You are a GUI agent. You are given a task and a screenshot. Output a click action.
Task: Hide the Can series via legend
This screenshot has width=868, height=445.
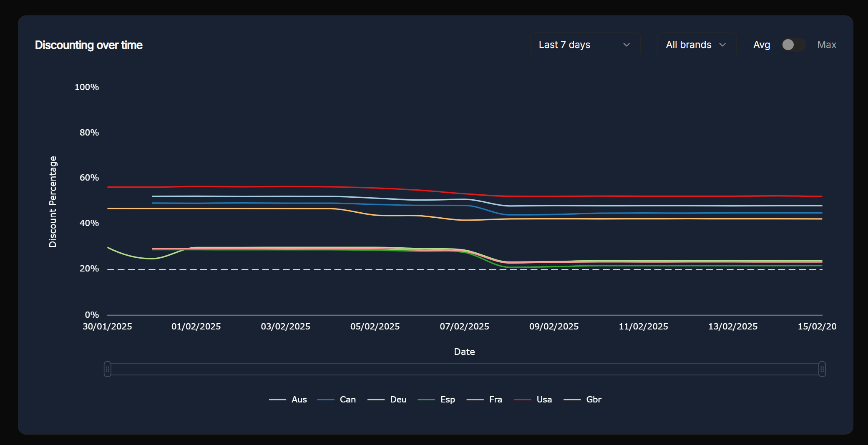pyautogui.click(x=347, y=400)
